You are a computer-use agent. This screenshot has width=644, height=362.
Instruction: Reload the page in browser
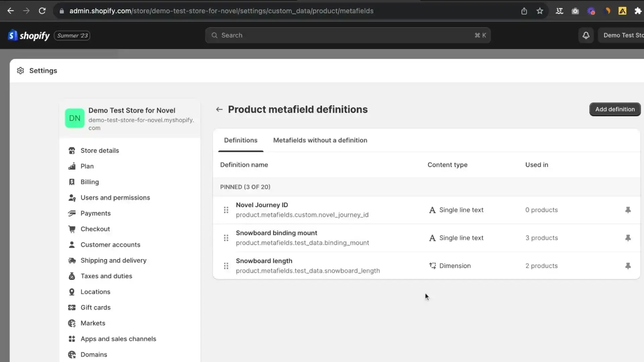[42, 11]
